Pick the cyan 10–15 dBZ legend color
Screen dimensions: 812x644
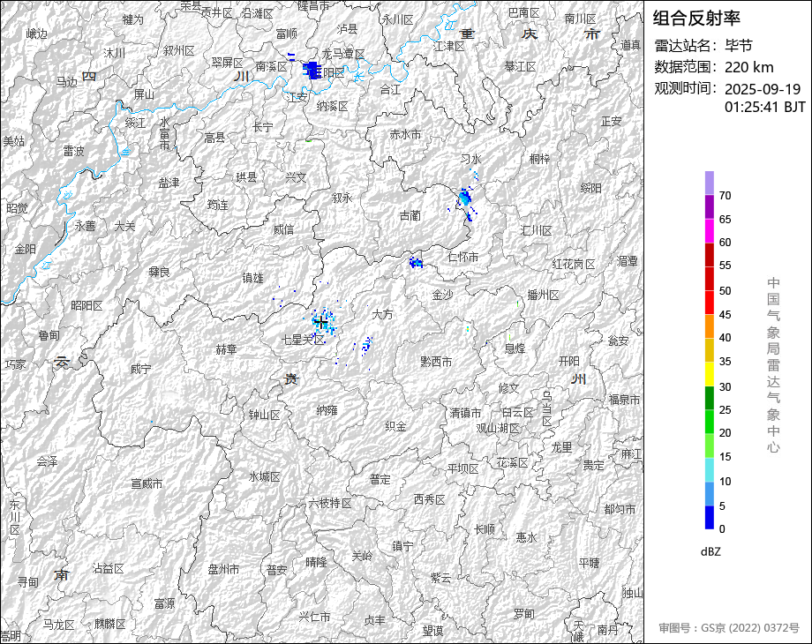(710, 469)
